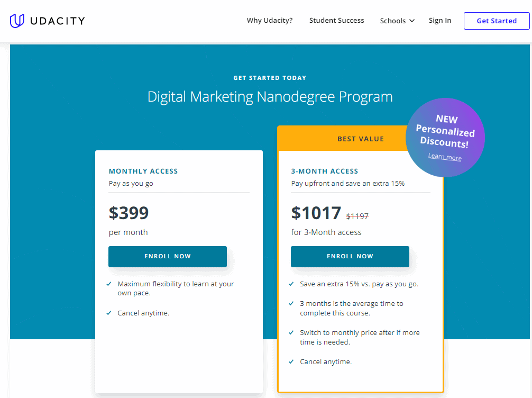Viewport: 532px width, 398px height.
Task: Click the checkmark next to 'Maximum flexibility' benefit
Action: coord(109,283)
